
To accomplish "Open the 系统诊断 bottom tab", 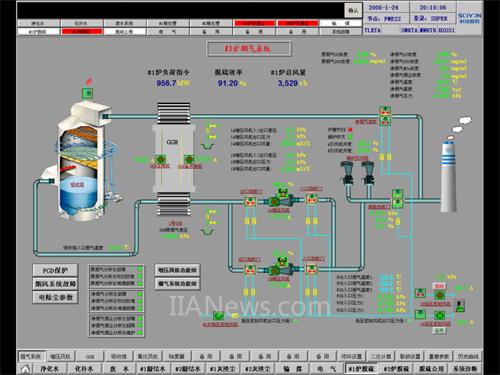I will click(465, 369).
